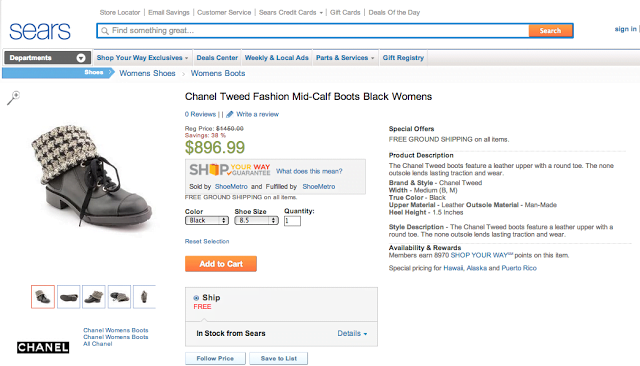The height and width of the screenshot is (366, 640).
Task: Open Parts & Services menu
Action: point(345,58)
